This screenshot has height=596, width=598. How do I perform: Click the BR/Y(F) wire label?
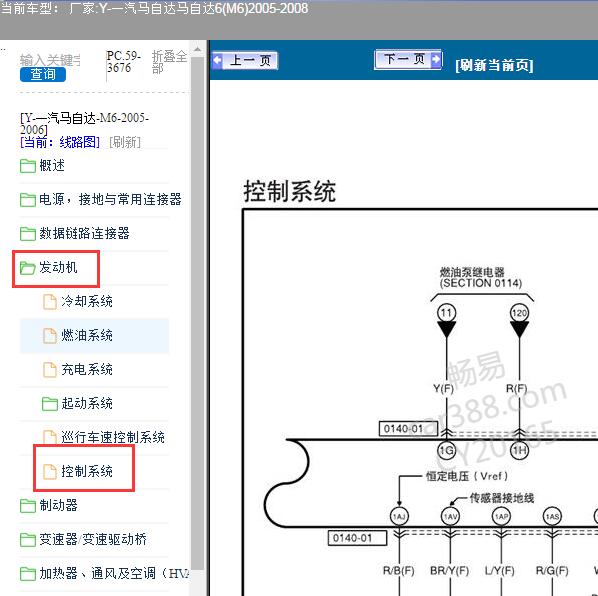450,571
